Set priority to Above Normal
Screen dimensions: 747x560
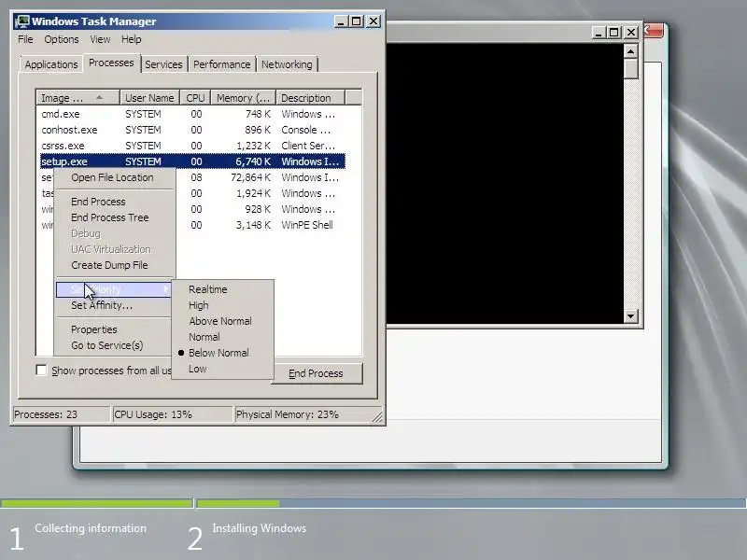pyautogui.click(x=220, y=321)
